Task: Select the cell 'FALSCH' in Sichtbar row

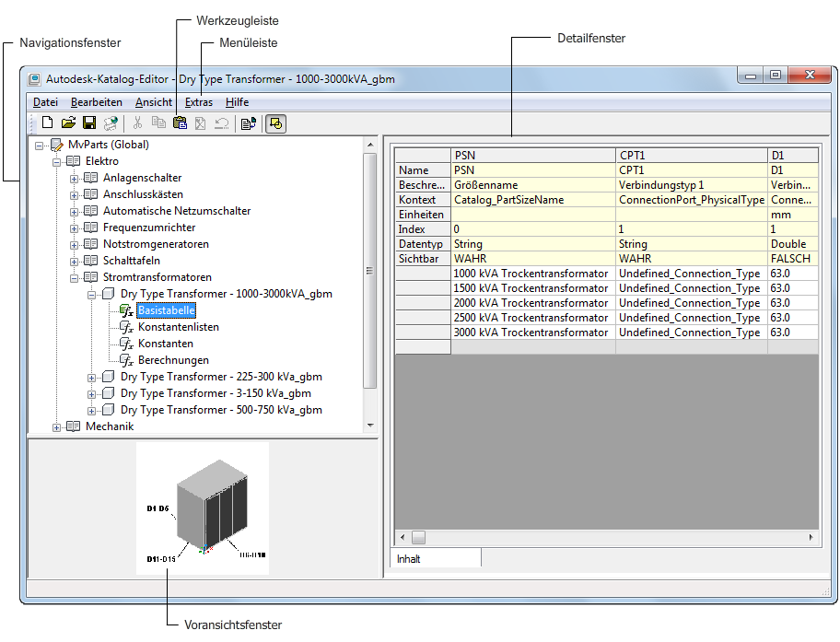Action: (x=793, y=259)
